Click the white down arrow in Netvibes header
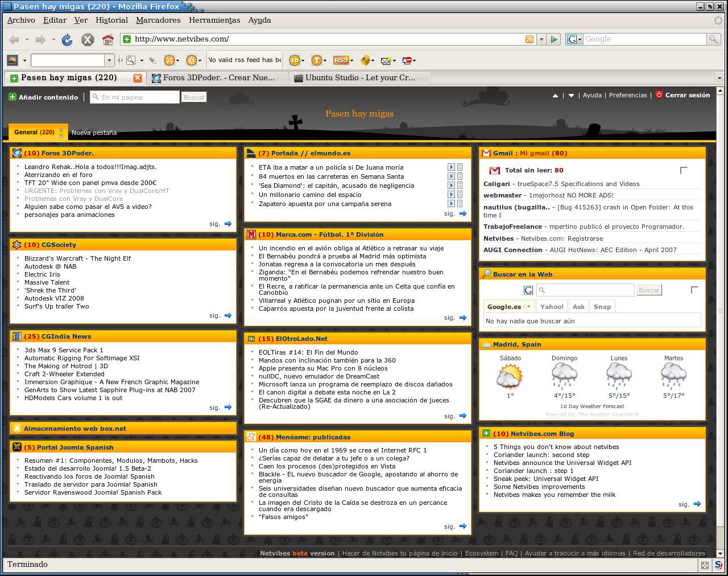 [571, 96]
